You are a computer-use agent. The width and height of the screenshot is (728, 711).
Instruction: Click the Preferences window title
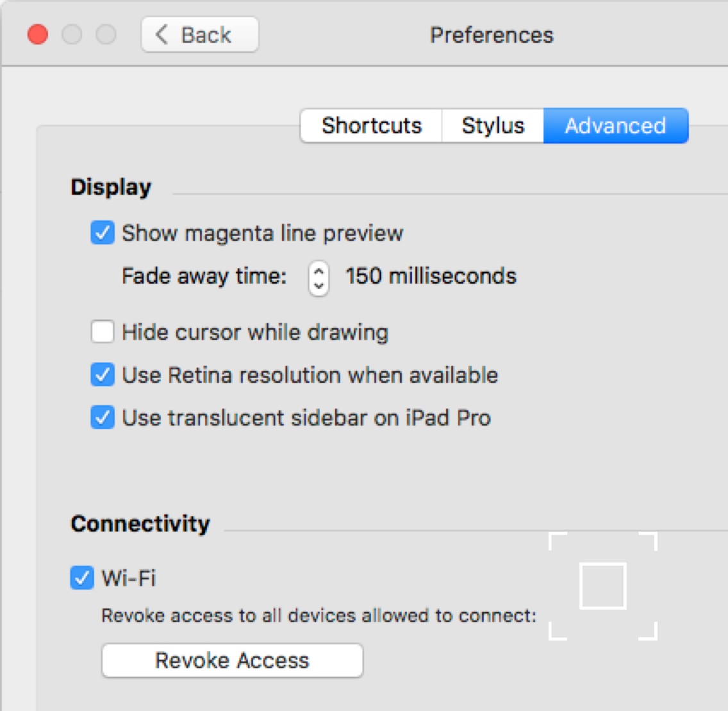(491, 35)
